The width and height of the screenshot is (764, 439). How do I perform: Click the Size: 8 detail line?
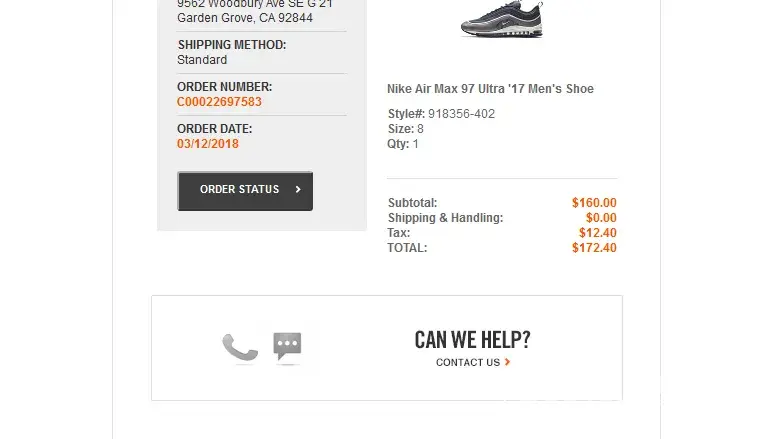tap(406, 129)
